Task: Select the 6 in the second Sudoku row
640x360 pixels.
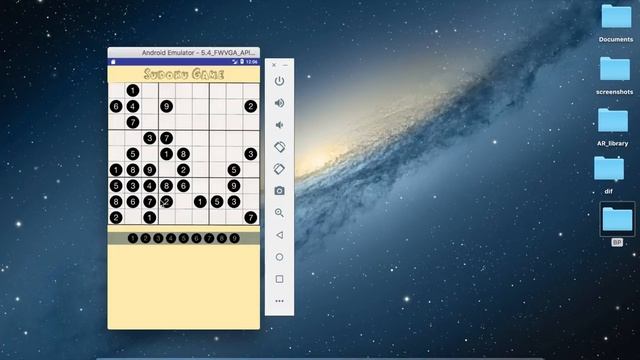Action: coord(116,107)
